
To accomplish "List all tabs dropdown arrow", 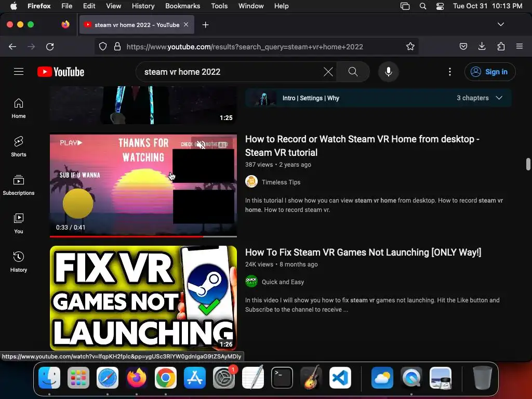I will point(500,24).
